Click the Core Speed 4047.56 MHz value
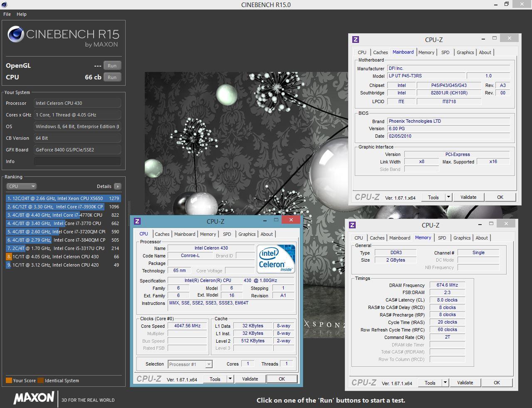The image size is (532, 408). pyautogui.click(x=187, y=326)
